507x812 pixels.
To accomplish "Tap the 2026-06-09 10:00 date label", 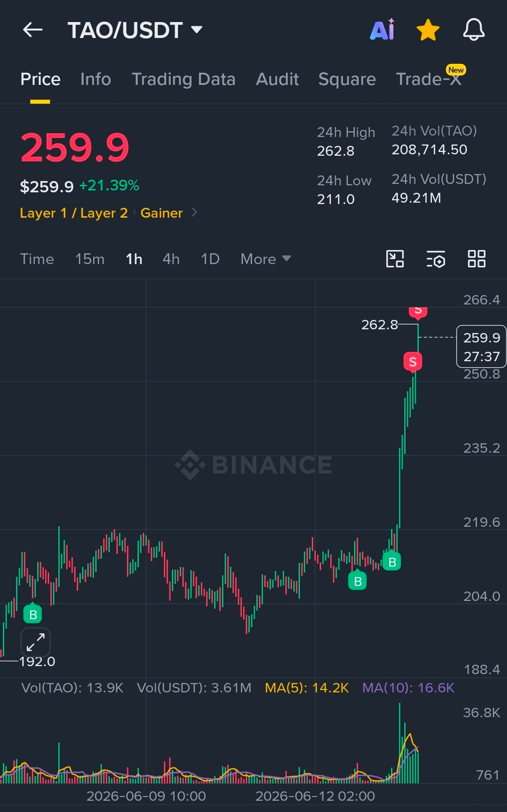I will pos(146,796).
